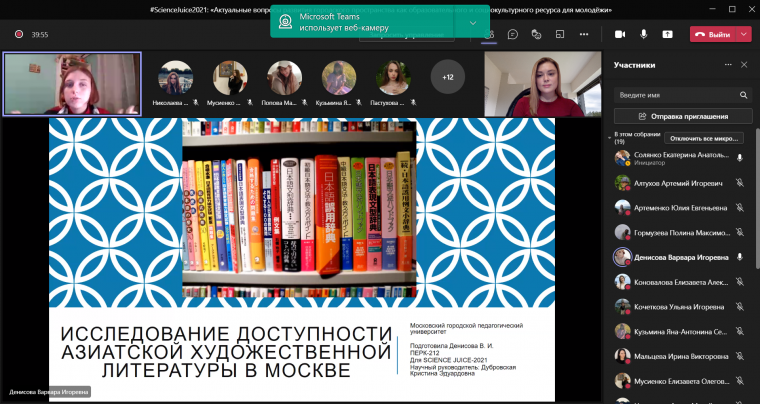Click the share content icon
This screenshot has height=404, width=760.
(667, 34)
